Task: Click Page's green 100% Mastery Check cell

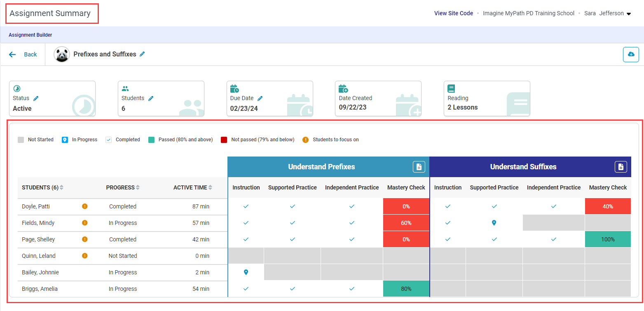Action: 608,239
